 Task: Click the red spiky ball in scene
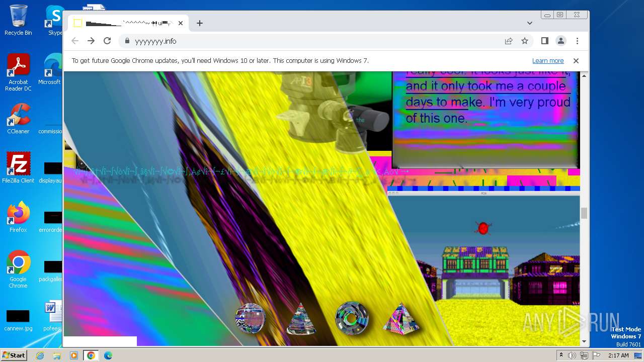coord(483,229)
